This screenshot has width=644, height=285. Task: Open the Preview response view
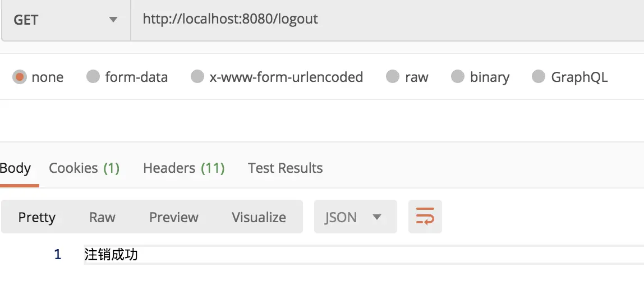[x=174, y=217]
